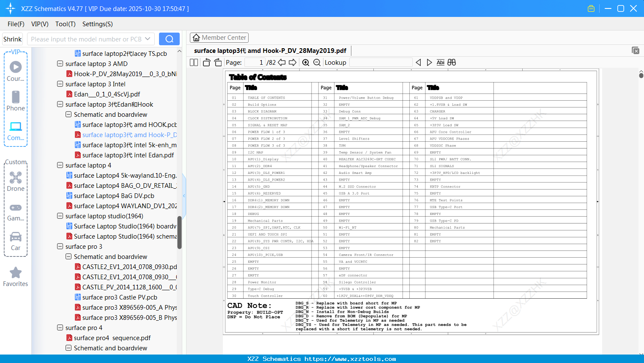The width and height of the screenshot is (644, 363).
Task: Open surface pro3 X896569-005_A file
Action: [126, 307]
